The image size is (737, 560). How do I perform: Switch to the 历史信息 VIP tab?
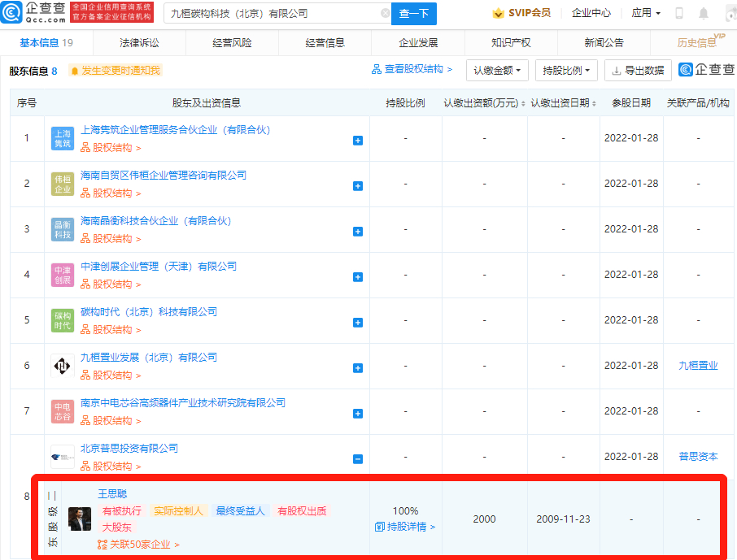[697, 43]
